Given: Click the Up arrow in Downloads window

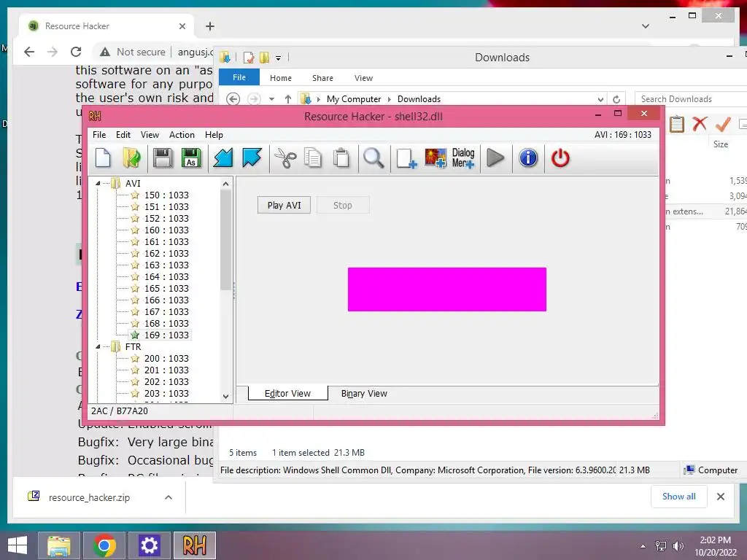Looking at the screenshot, I should pos(287,99).
